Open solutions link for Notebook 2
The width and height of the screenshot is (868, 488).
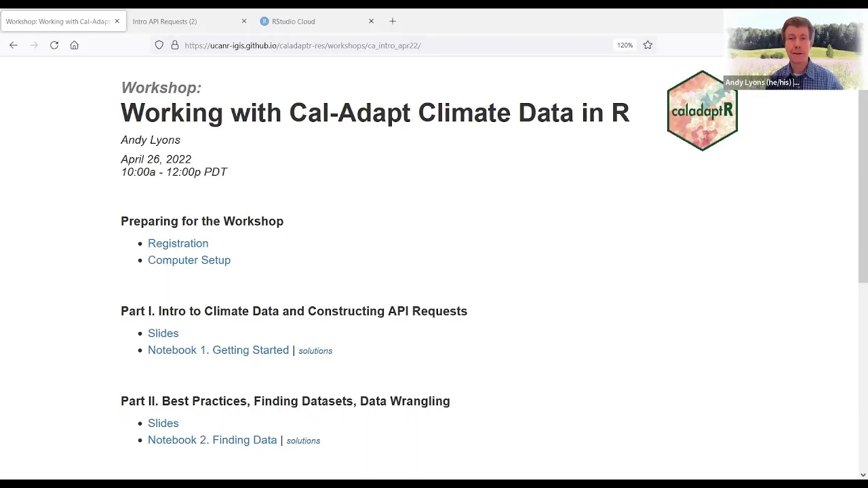tap(303, 441)
